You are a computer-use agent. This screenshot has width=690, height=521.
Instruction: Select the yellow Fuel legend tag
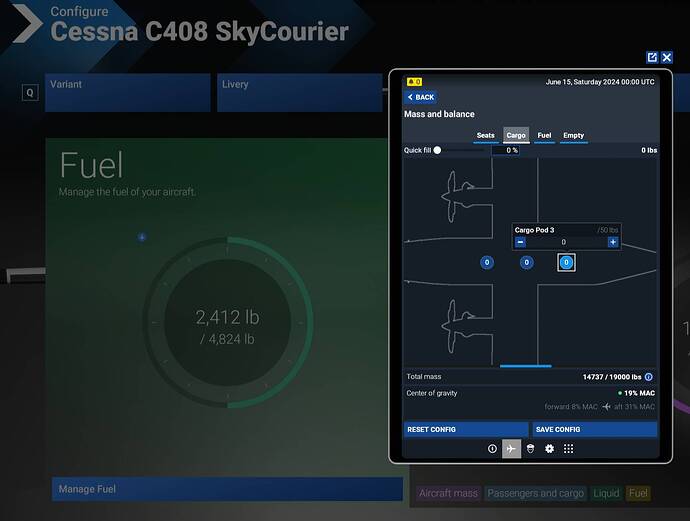pyautogui.click(x=638, y=493)
